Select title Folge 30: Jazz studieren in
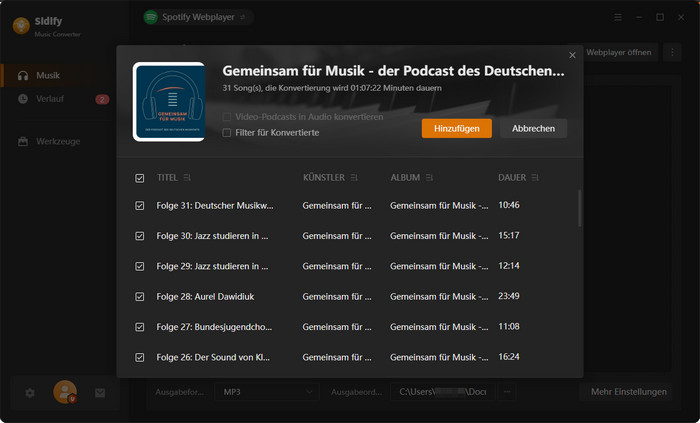700x423 pixels. coord(212,236)
